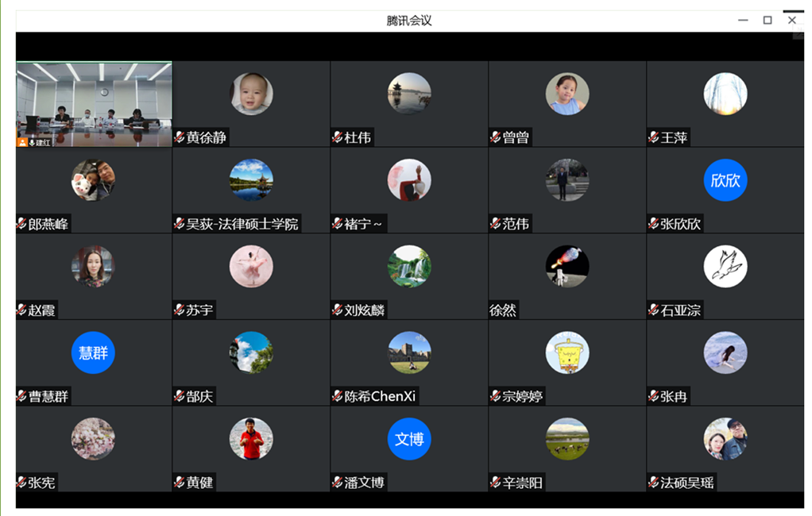Minimize the 腾讯会议 meeting window

[x=743, y=20]
